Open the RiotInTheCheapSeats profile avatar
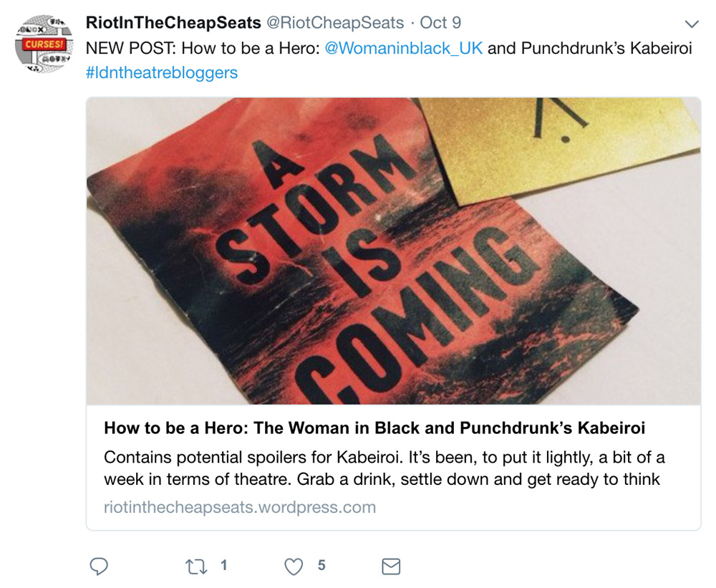This screenshot has height=588, width=716. 44,44
